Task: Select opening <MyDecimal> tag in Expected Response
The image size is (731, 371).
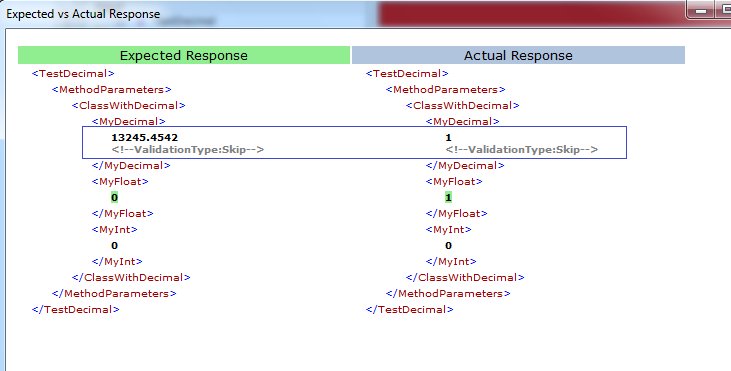Action: (129, 121)
